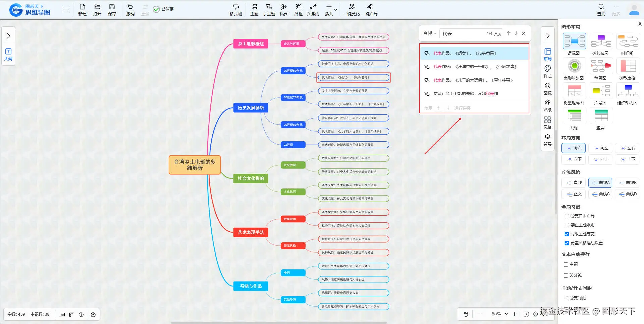Insert a 子主题 subtopic
The width and height of the screenshot is (644, 324).
point(269,10)
